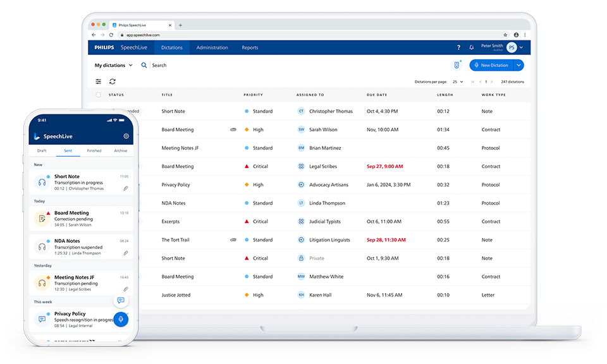This screenshot has width=607, height=364.
Task: Open a new browser tab with plus
Action: [x=180, y=25]
